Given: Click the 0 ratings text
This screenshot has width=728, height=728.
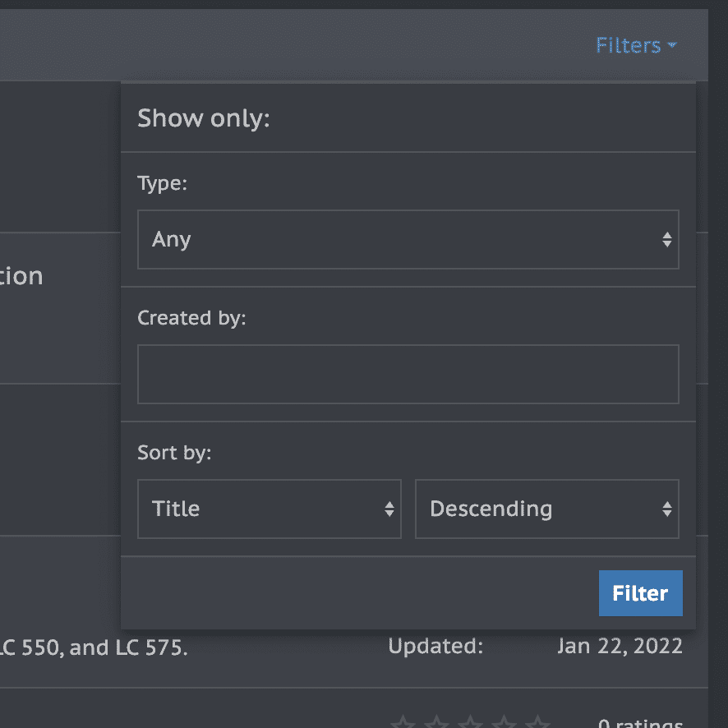Looking at the screenshot, I should click(x=640, y=724).
